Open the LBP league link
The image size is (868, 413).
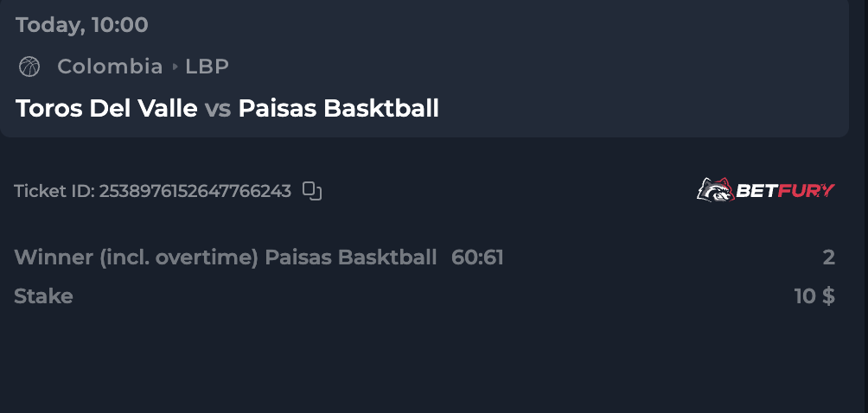[x=207, y=67]
